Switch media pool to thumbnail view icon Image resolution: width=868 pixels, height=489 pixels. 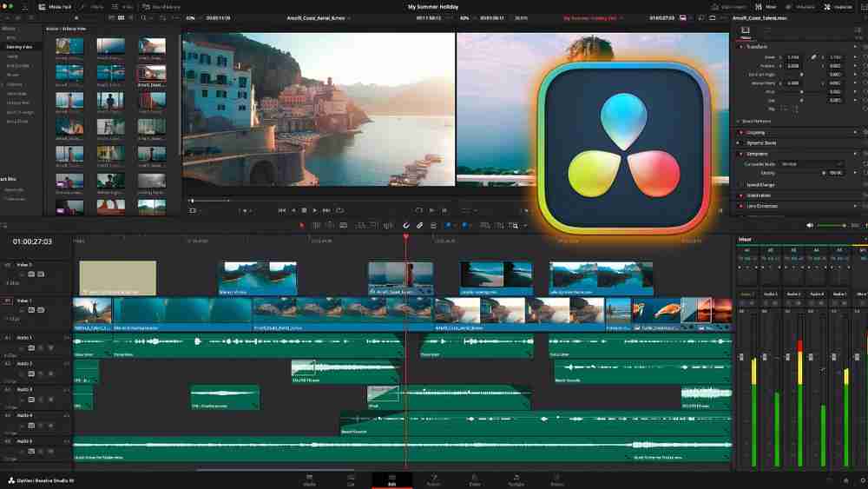121,17
